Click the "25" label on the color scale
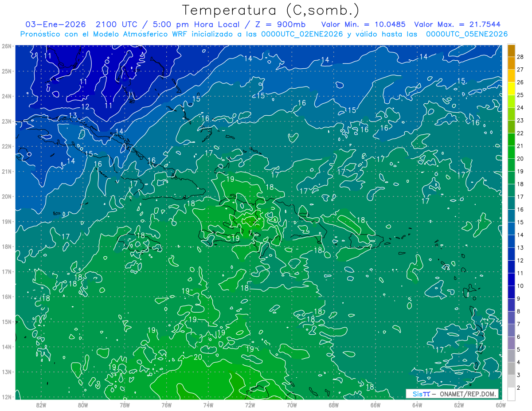The height and width of the screenshot is (411, 532). click(x=520, y=95)
